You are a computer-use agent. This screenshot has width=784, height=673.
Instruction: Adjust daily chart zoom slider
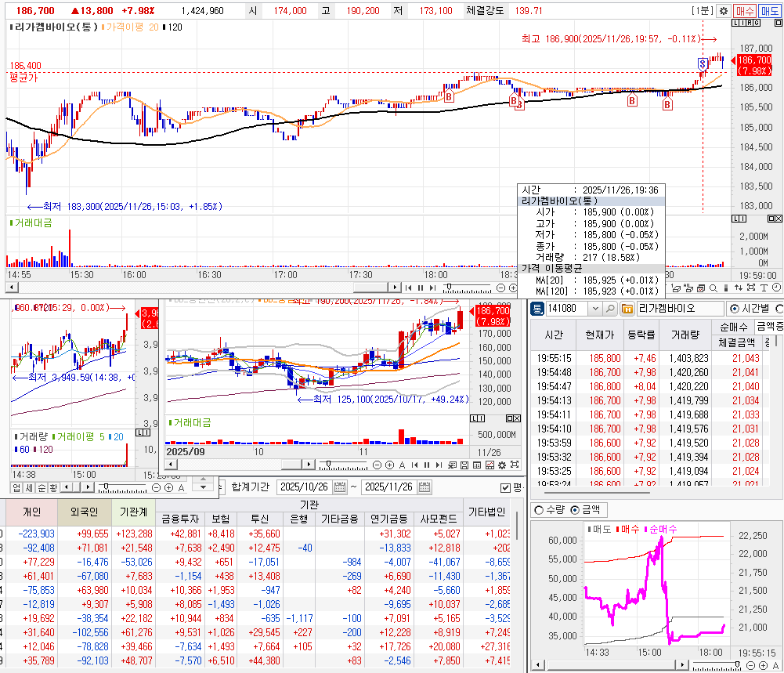[328, 464]
